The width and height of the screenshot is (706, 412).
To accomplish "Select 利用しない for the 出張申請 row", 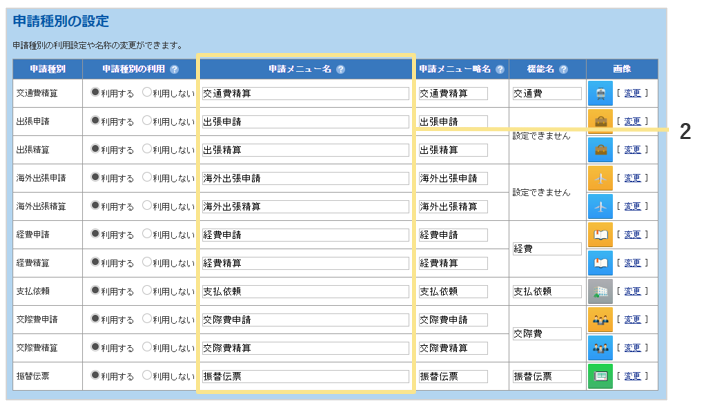I will (x=146, y=121).
